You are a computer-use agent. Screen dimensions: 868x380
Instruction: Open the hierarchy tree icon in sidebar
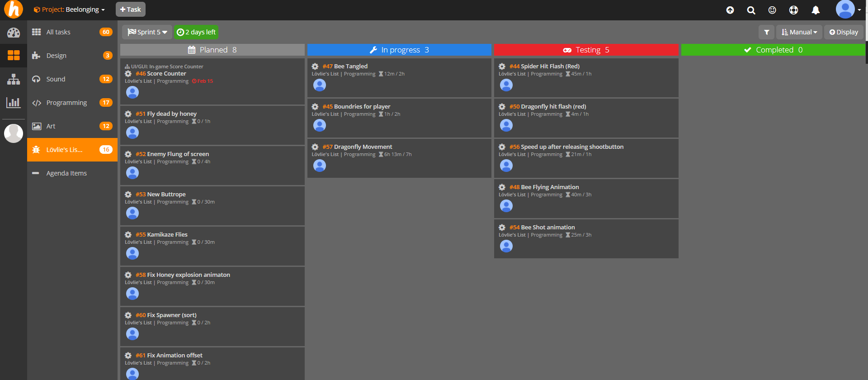[14, 79]
